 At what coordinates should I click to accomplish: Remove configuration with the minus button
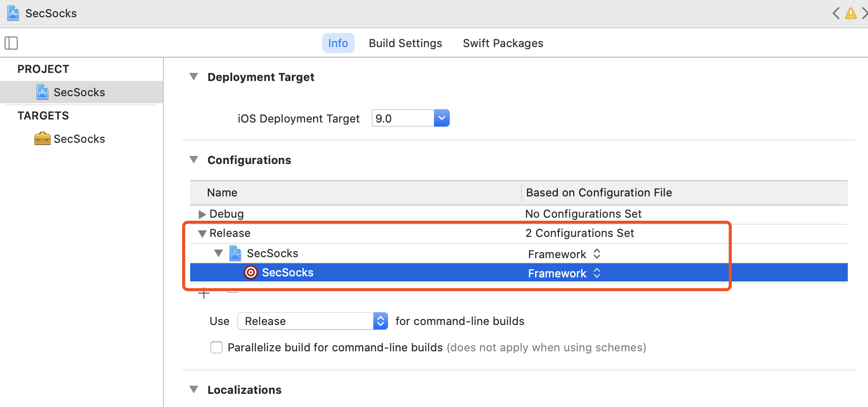click(233, 293)
